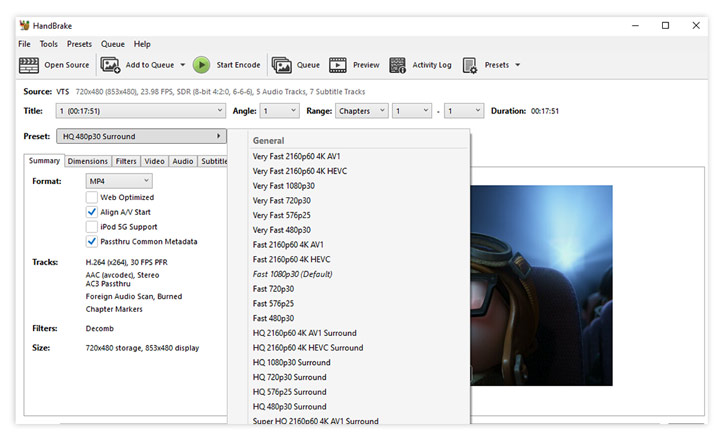The width and height of the screenshot is (720, 441).
Task: Uncheck Passthru Common Metadata checkbox
Action: point(91,241)
